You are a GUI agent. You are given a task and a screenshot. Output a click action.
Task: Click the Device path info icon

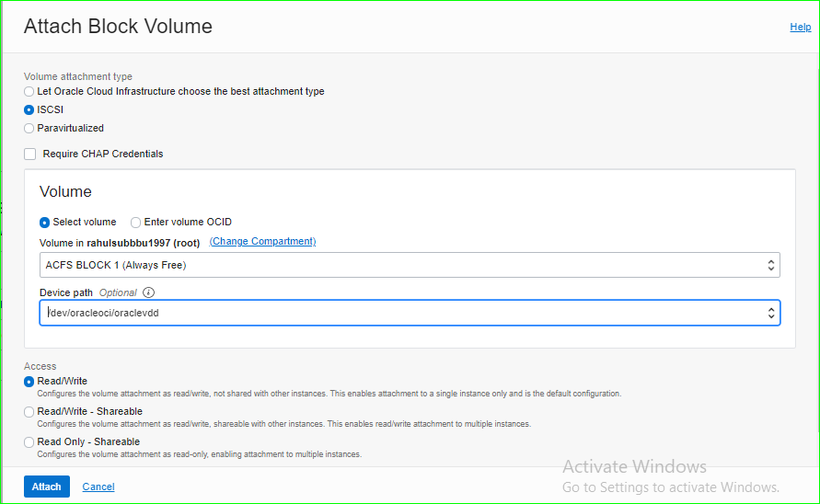point(148,292)
